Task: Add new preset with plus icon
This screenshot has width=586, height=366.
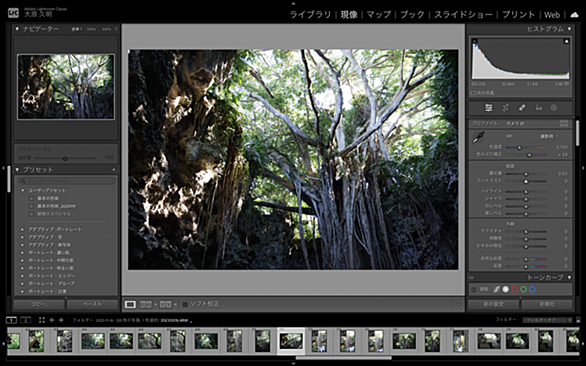Action: 114,170
